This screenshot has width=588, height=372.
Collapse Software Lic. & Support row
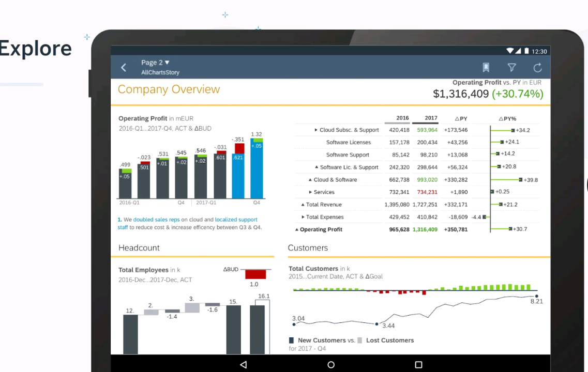[316, 167]
